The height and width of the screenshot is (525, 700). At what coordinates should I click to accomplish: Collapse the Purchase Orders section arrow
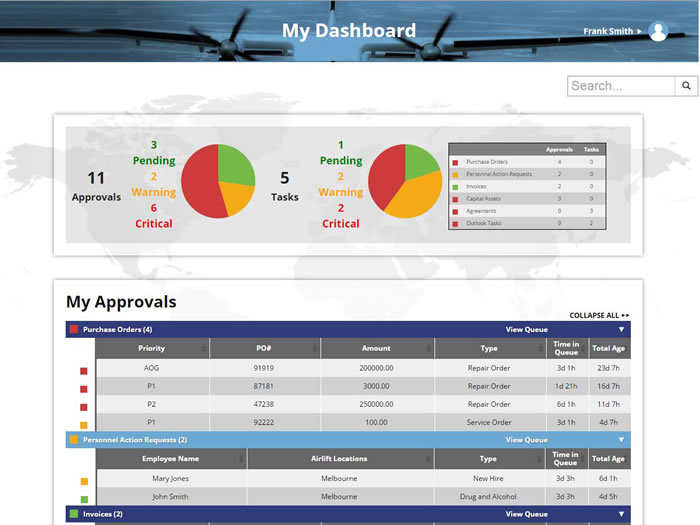621,329
